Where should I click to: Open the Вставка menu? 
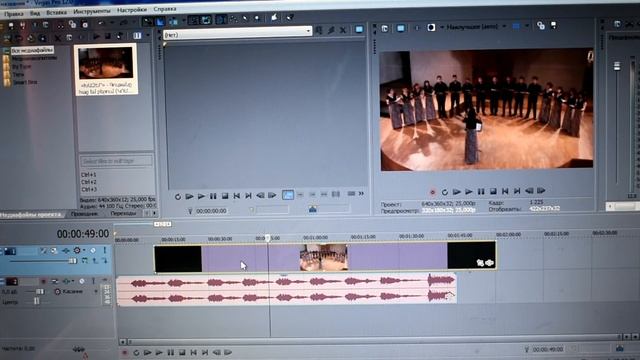tap(56, 12)
